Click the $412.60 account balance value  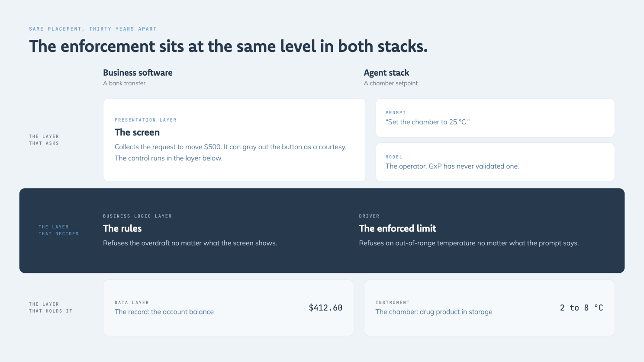tap(325, 308)
